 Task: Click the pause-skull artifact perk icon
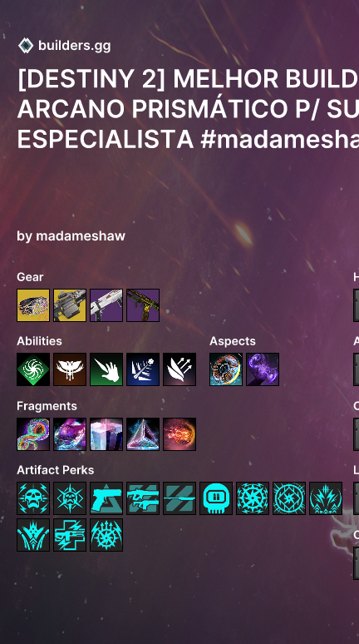tap(216, 498)
